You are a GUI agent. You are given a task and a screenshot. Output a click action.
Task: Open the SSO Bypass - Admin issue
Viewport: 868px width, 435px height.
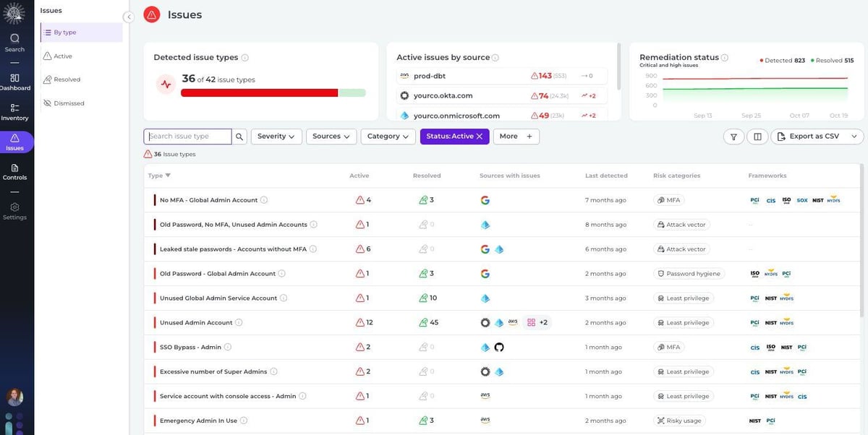(190, 348)
